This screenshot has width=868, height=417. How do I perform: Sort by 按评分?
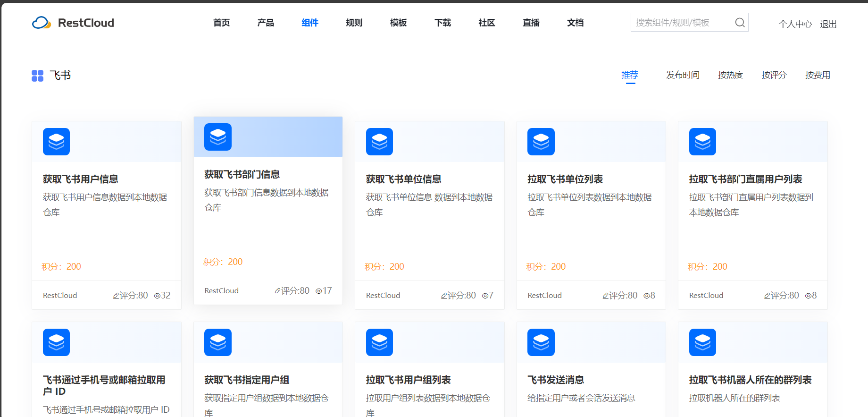click(774, 75)
